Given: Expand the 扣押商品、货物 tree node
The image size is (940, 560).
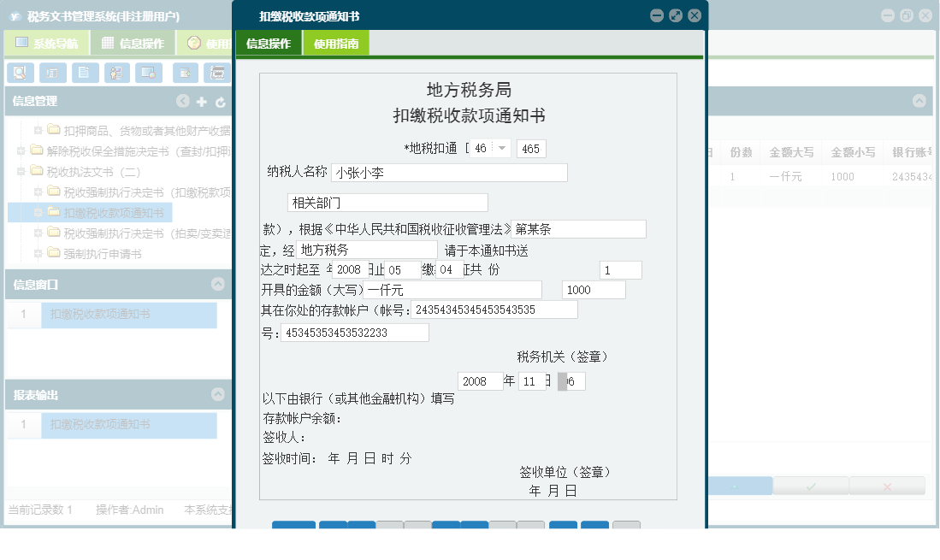Looking at the screenshot, I should [x=38, y=130].
